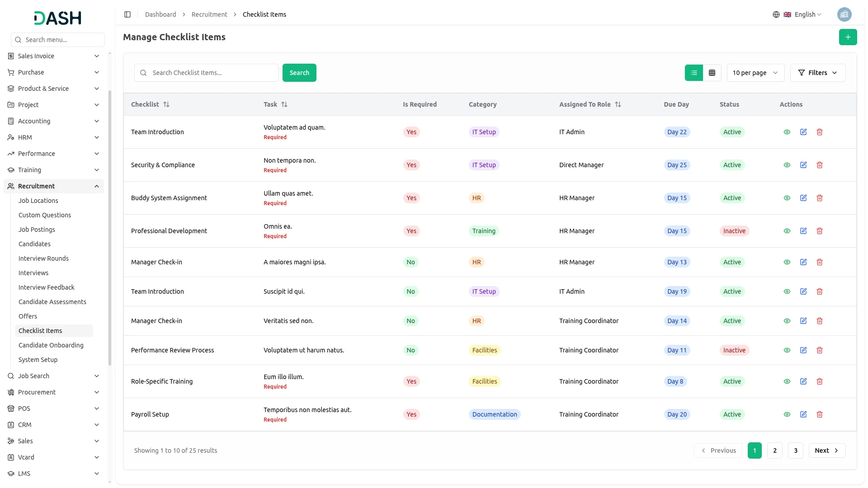Screen dimensions: 868x488
Task: View the Performance Review Process item
Action: pos(787,350)
